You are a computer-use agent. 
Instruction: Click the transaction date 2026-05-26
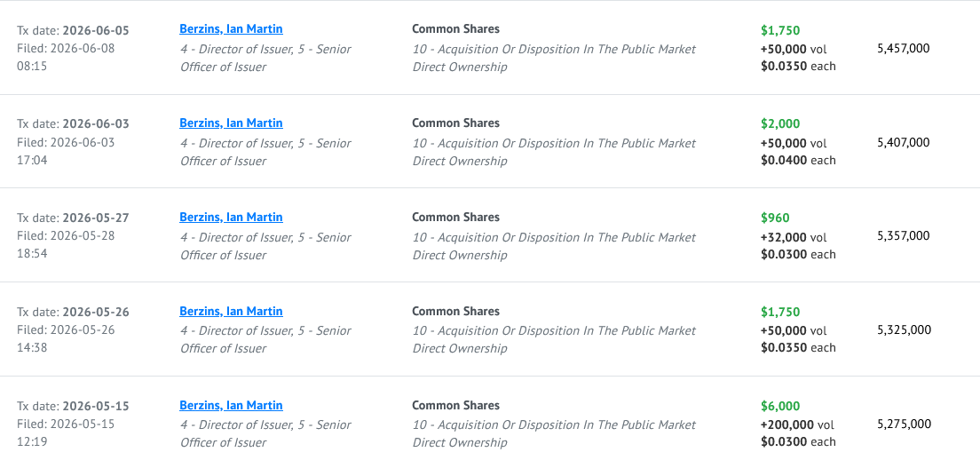pos(96,312)
